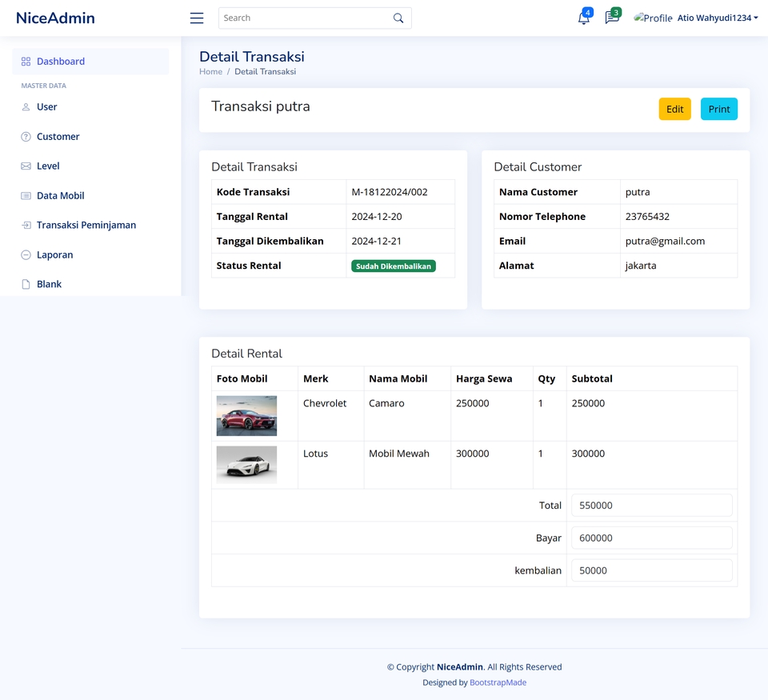768x700 pixels.
Task: Click customer name putra cell
Action: pos(678,192)
